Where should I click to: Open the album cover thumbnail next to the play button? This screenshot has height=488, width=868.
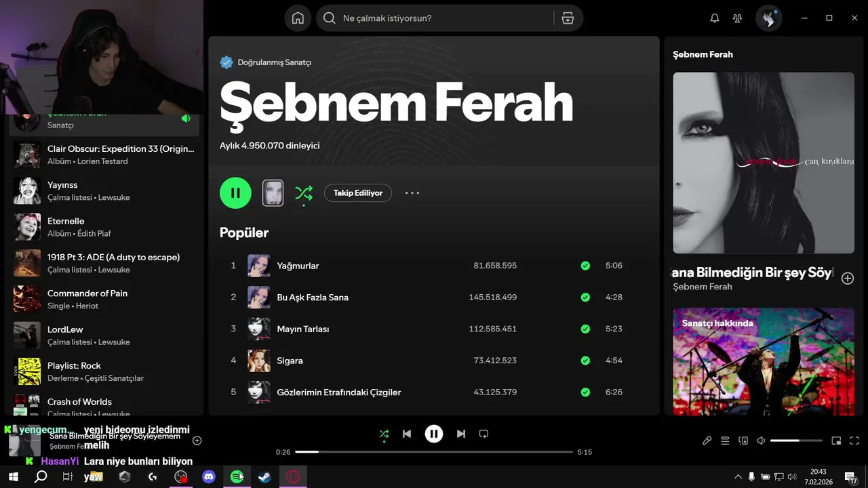pyautogui.click(x=273, y=192)
